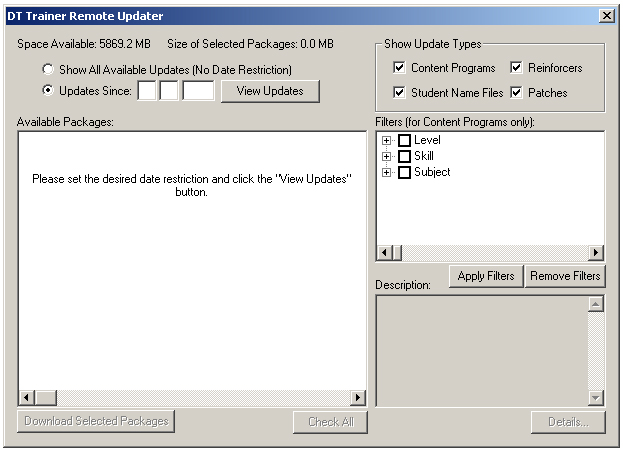
Task: Click the Available Packages horizontal scroll thumb
Action: click(x=46, y=397)
